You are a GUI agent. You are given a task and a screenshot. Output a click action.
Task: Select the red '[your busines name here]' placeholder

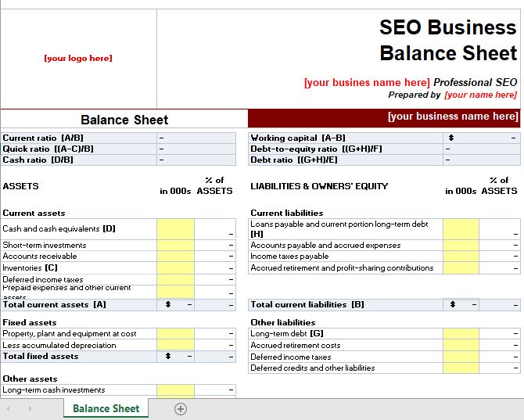click(367, 82)
